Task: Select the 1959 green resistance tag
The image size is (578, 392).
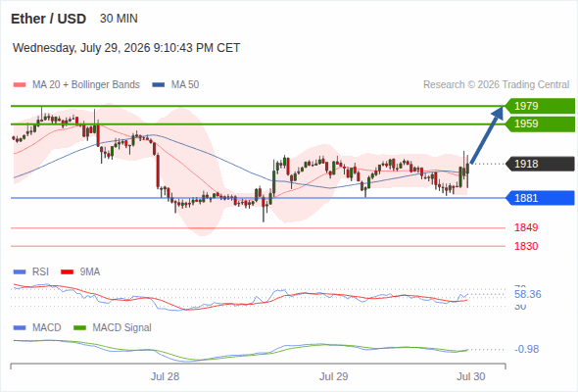Action: (x=540, y=123)
